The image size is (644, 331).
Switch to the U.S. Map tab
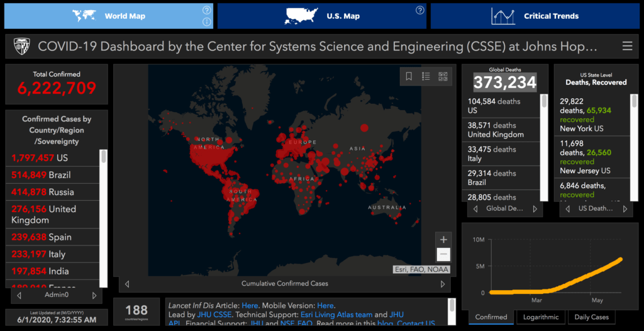pyautogui.click(x=322, y=16)
